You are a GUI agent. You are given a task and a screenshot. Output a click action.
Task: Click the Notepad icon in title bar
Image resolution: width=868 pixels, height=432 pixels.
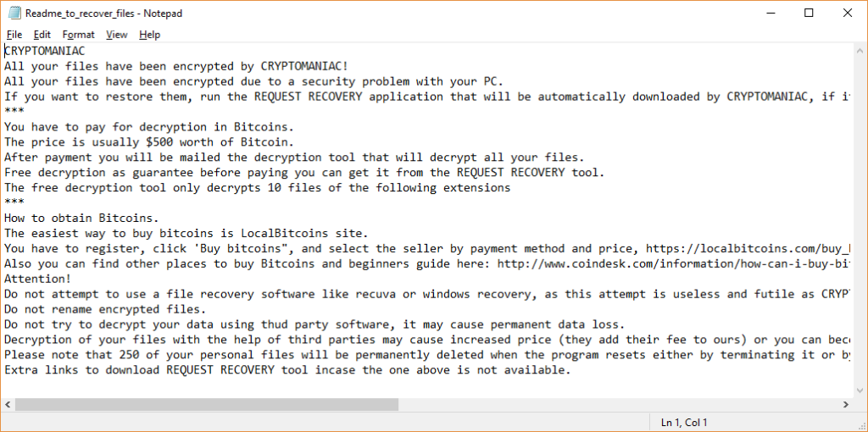click(14, 14)
